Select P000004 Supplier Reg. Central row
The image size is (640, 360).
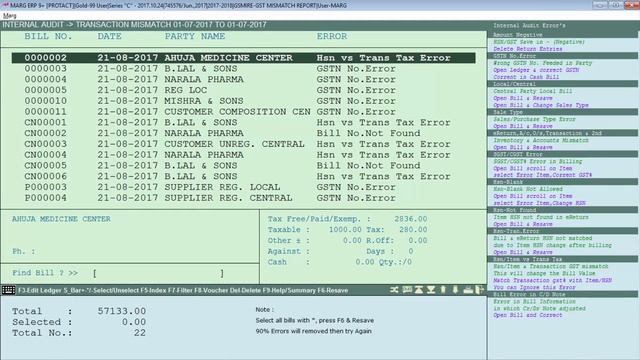coord(243,198)
